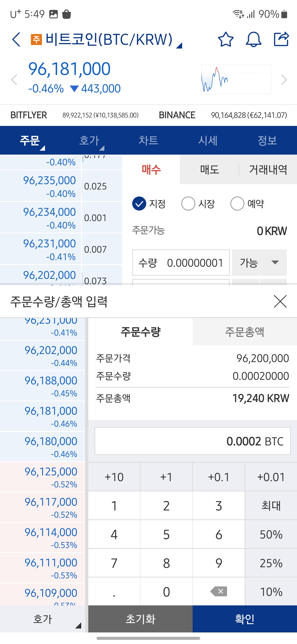Viewport: 297px width, 644px height.
Task: Set quantity to 25% of available
Action: click(x=271, y=563)
